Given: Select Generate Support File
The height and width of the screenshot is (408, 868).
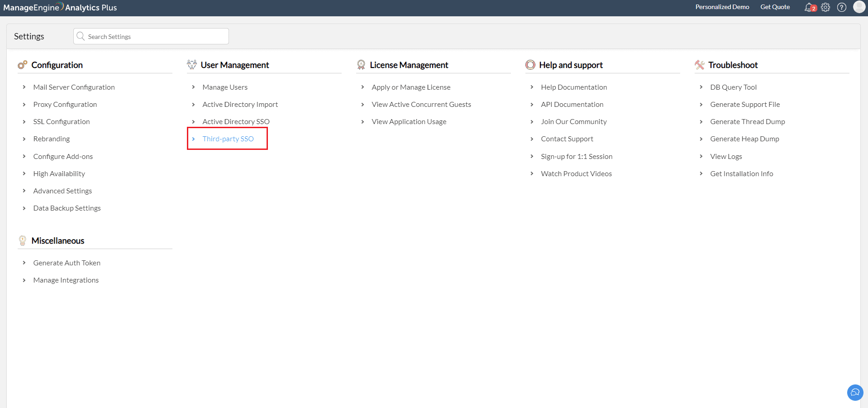Looking at the screenshot, I should (x=745, y=104).
